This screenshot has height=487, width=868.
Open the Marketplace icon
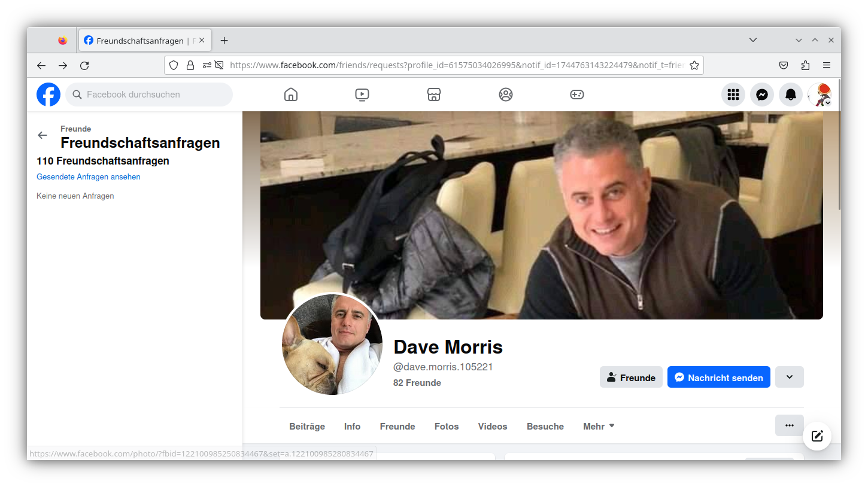(x=433, y=94)
